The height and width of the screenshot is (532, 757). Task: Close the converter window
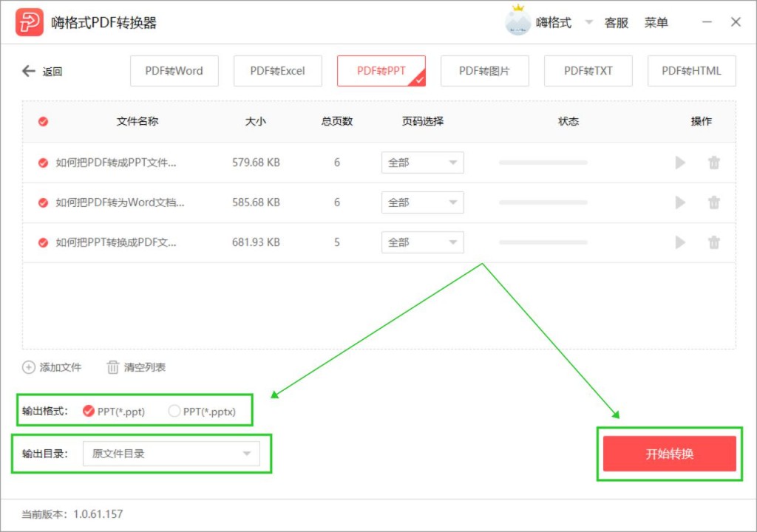[x=736, y=22]
